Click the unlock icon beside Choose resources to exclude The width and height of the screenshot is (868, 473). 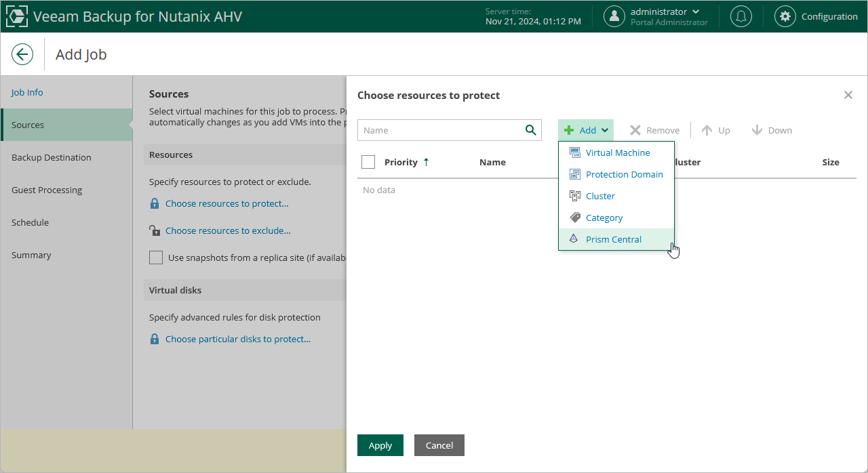(x=155, y=230)
